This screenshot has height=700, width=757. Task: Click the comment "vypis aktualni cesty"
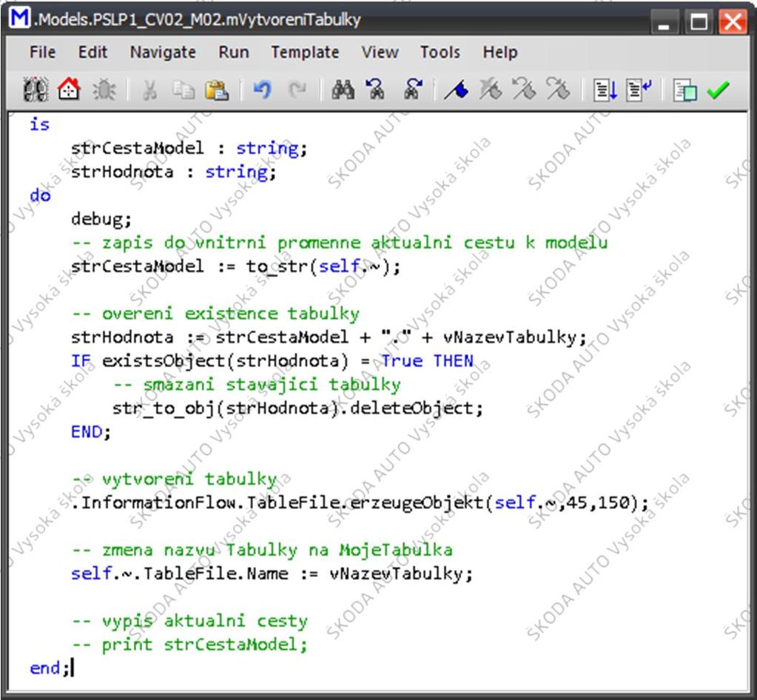[189, 621]
